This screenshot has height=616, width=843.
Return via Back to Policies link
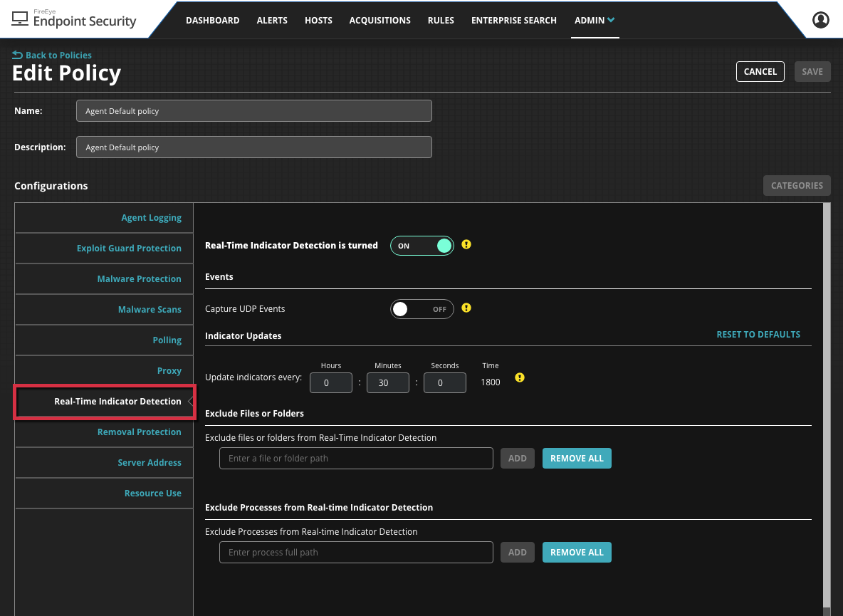[x=52, y=55]
